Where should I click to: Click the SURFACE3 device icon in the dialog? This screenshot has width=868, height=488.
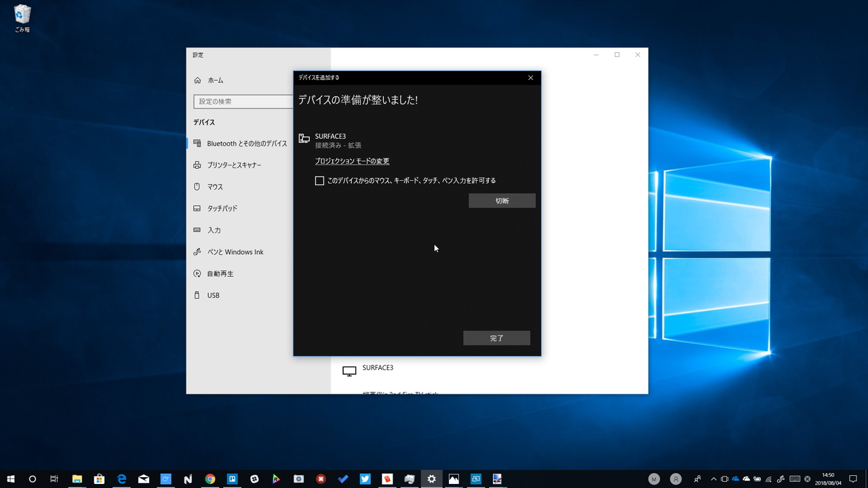click(304, 139)
